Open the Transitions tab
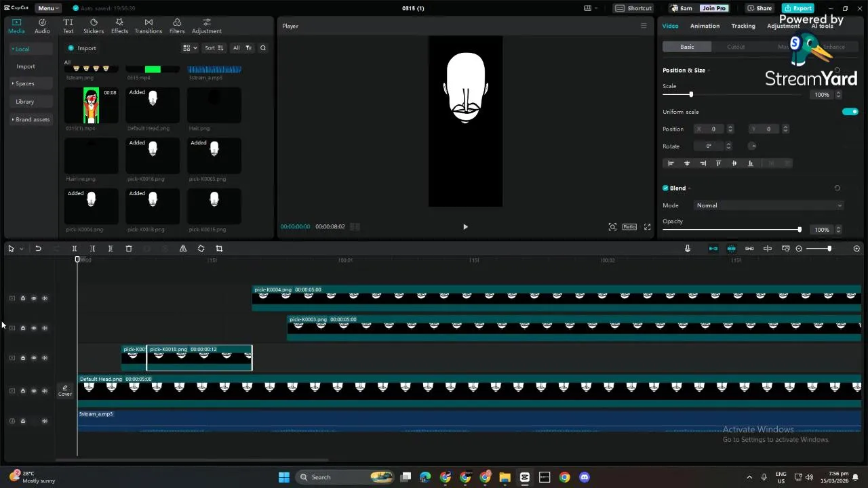The width and height of the screenshot is (868, 488). click(x=149, y=26)
